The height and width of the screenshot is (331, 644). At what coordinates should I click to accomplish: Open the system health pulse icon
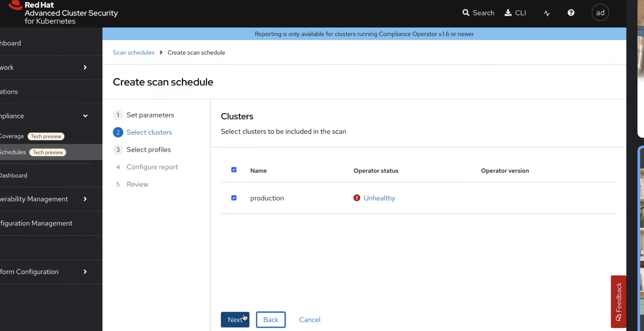tap(547, 13)
